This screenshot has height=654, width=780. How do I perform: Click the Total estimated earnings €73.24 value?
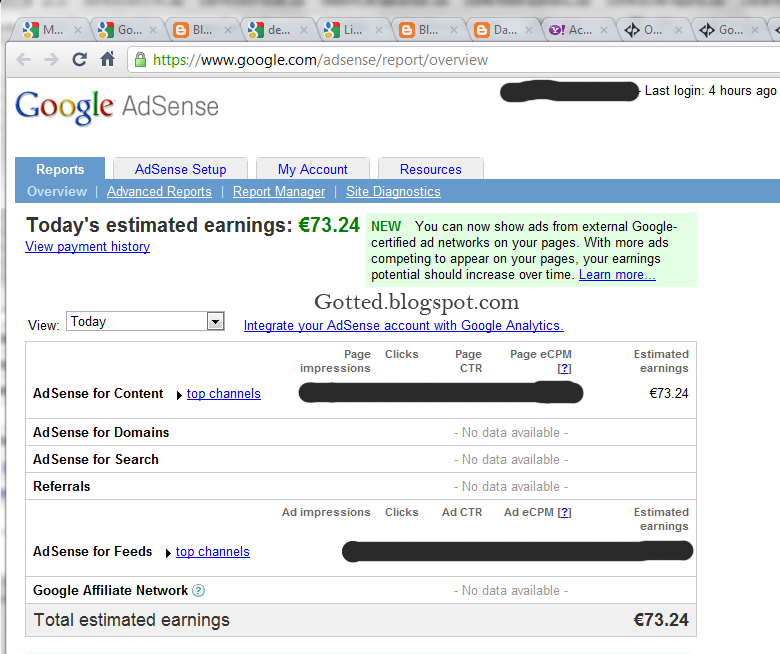pos(661,620)
